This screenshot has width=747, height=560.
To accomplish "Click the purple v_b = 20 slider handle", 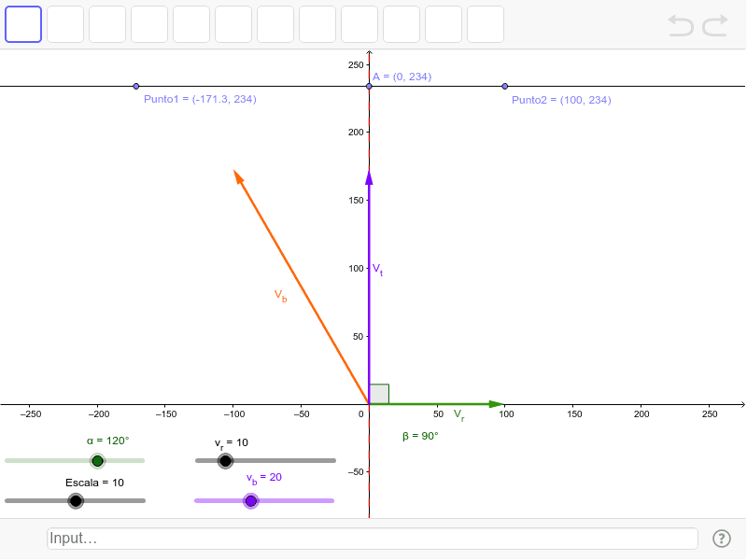I will (250, 501).
